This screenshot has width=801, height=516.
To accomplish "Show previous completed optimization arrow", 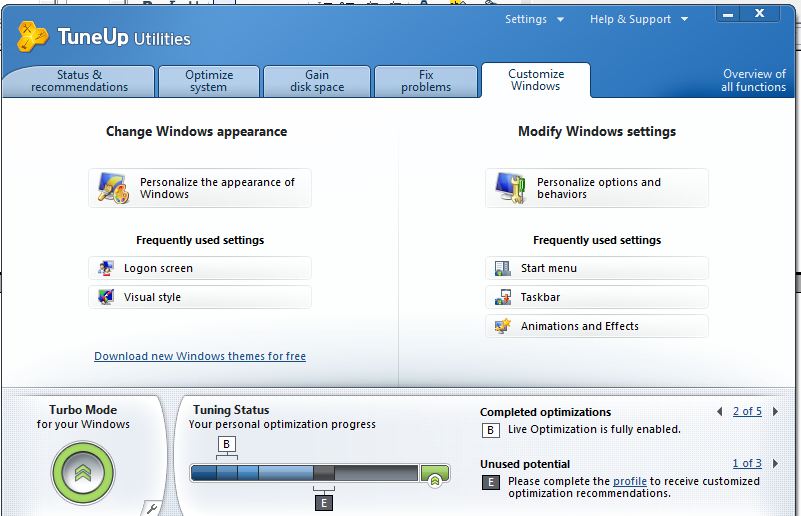I will tap(720, 411).
